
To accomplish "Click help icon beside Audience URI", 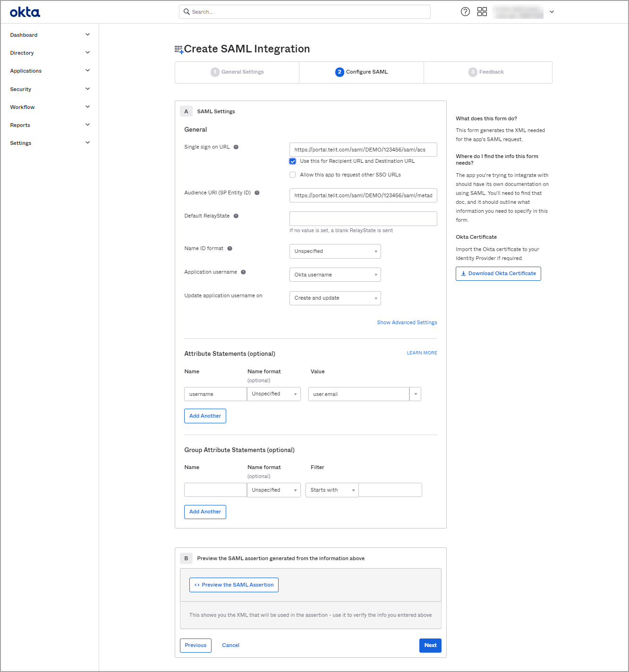I will [x=257, y=193].
